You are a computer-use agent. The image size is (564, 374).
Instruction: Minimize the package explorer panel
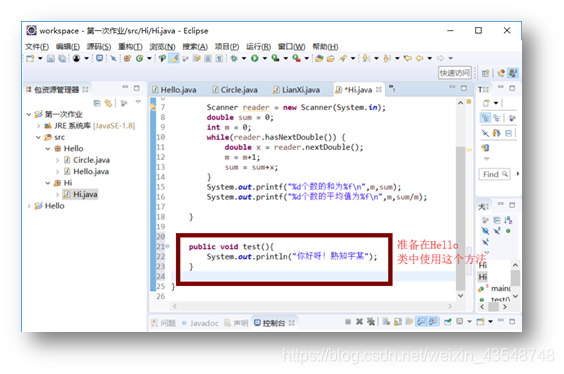125,87
